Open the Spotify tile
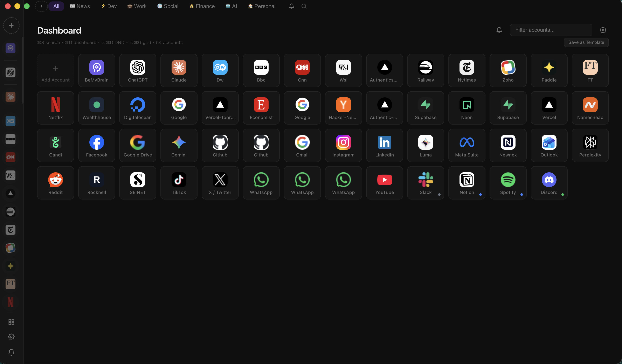The image size is (622, 364). [508, 183]
